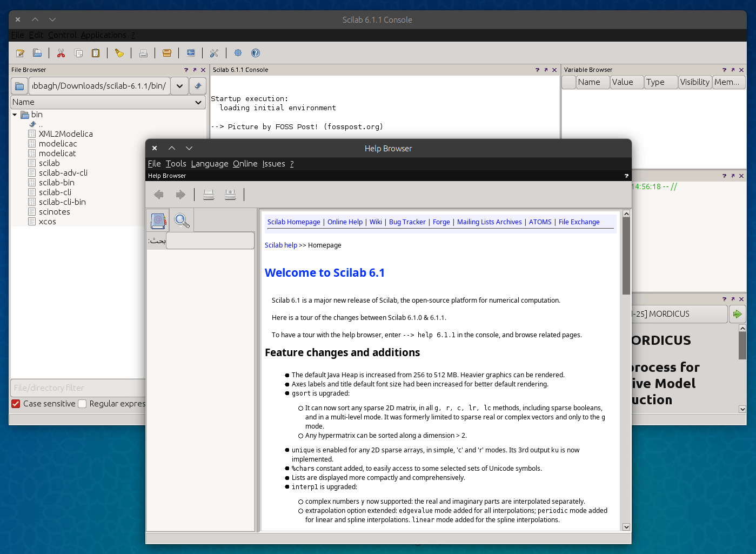
Task: Enable the Regular expression checkbox
Action: [x=83, y=404]
